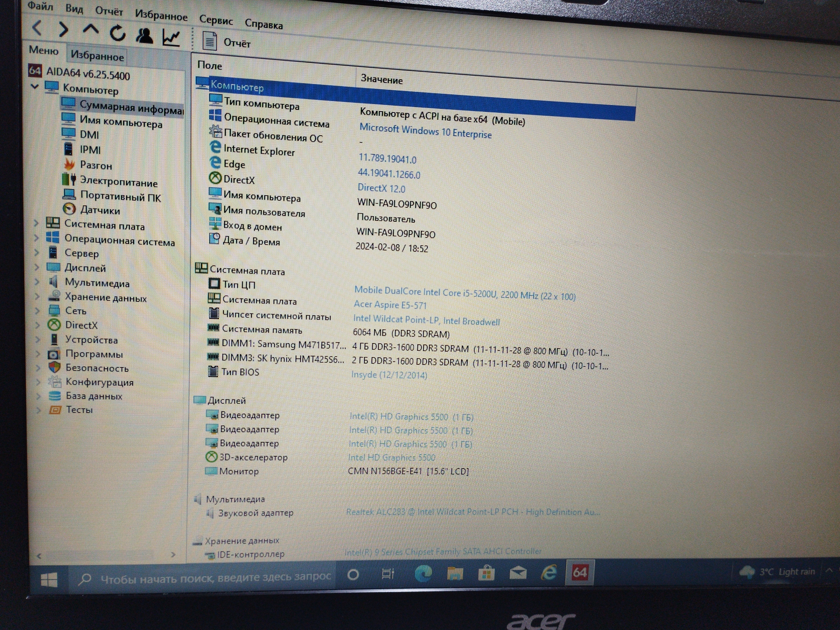Click the База данных sidebar icon

coord(55,395)
